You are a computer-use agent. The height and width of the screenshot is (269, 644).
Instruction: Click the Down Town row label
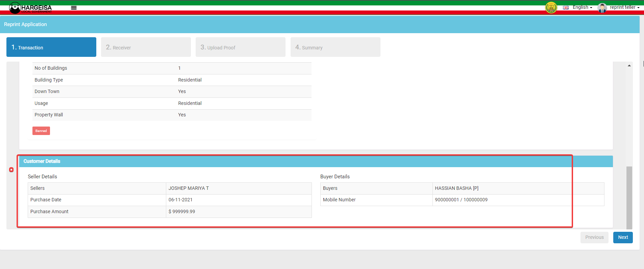pyautogui.click(x=47, y=91)
